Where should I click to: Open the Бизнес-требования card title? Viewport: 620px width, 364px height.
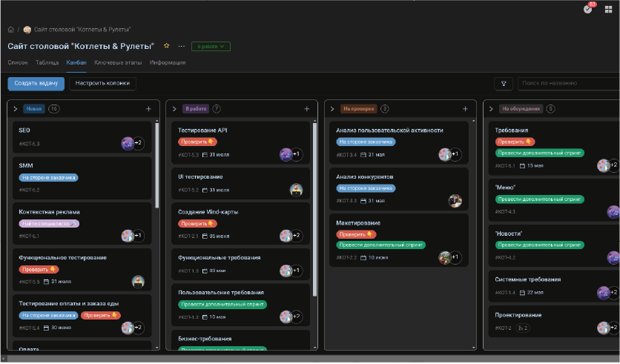pyautogui.click(x=205, y=339)
